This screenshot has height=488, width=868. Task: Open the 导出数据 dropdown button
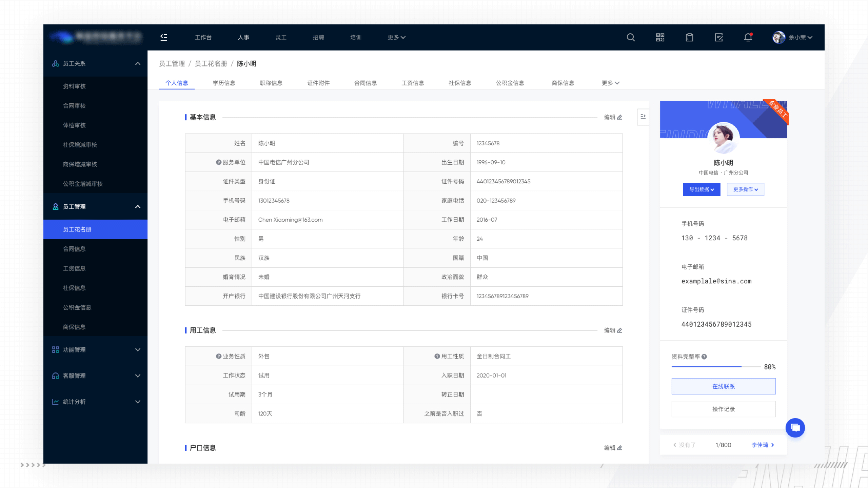tap(702, 189)
